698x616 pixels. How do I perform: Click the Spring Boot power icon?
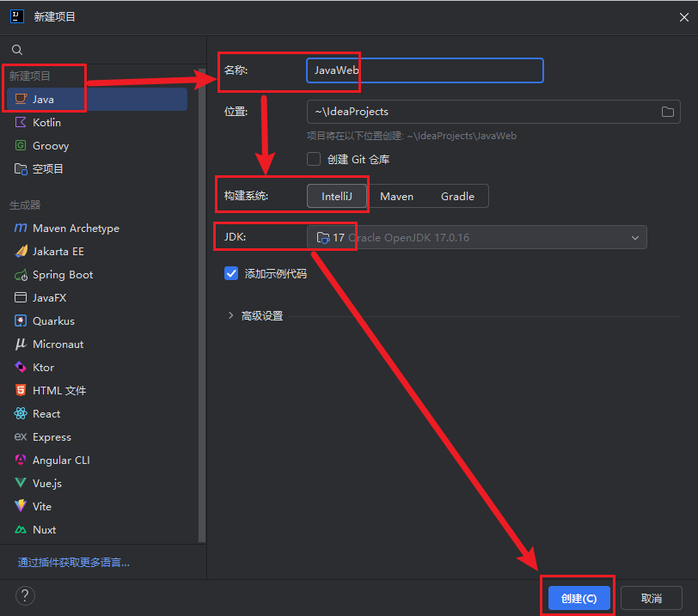(x=21, y=275)
